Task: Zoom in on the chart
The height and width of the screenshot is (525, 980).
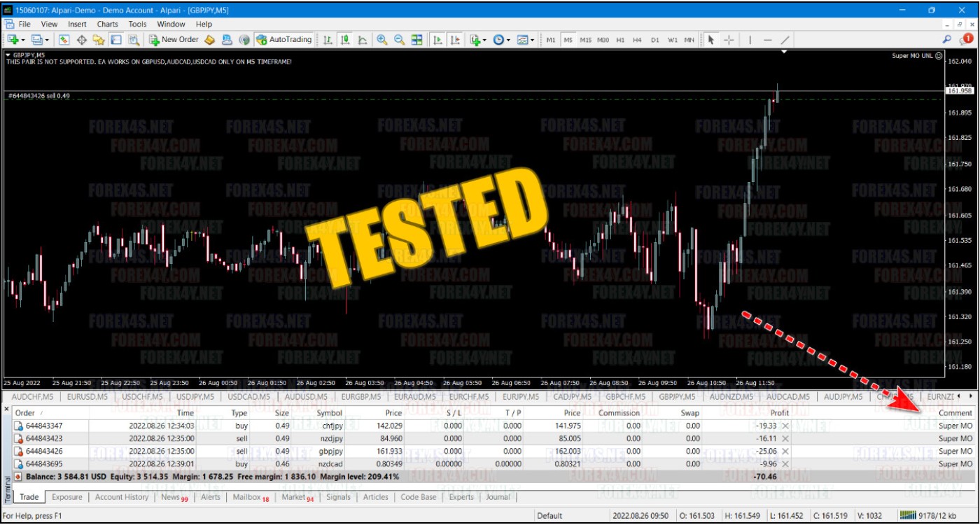Action: (381, 40)
